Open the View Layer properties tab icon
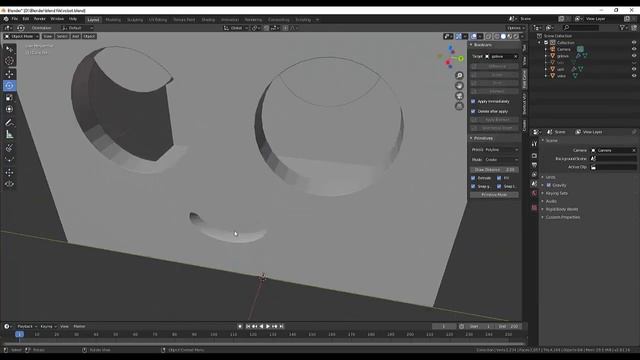This screenshot has height=360, width=640. (534, 174)
